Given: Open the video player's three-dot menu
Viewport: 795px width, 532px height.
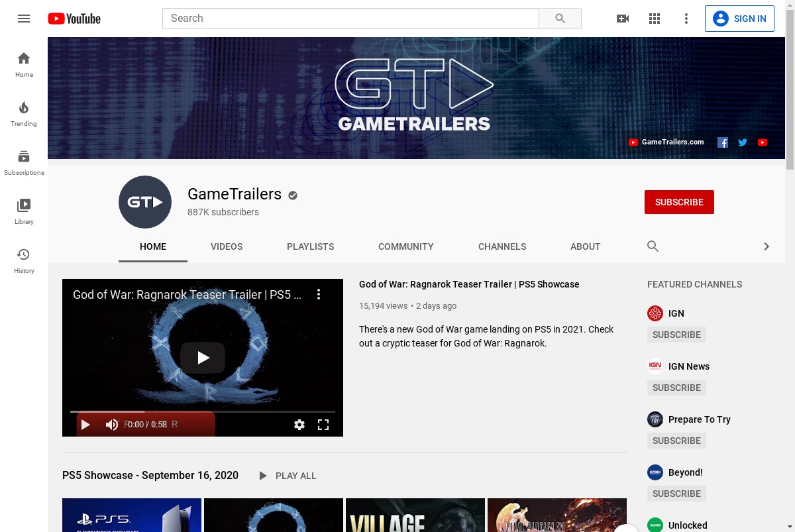Looking at the screenshot, I should tap(319, 294).
